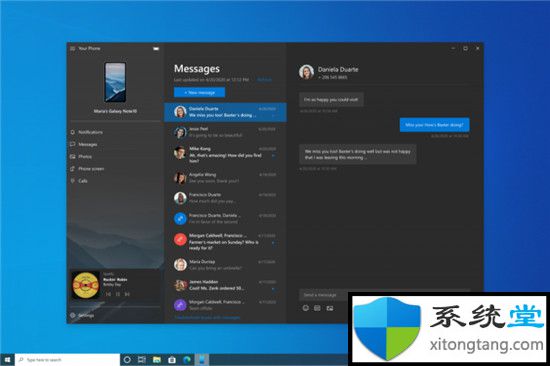Screen dimensions: 550x366
Task: Click the New message button
Action: [200, 93]
